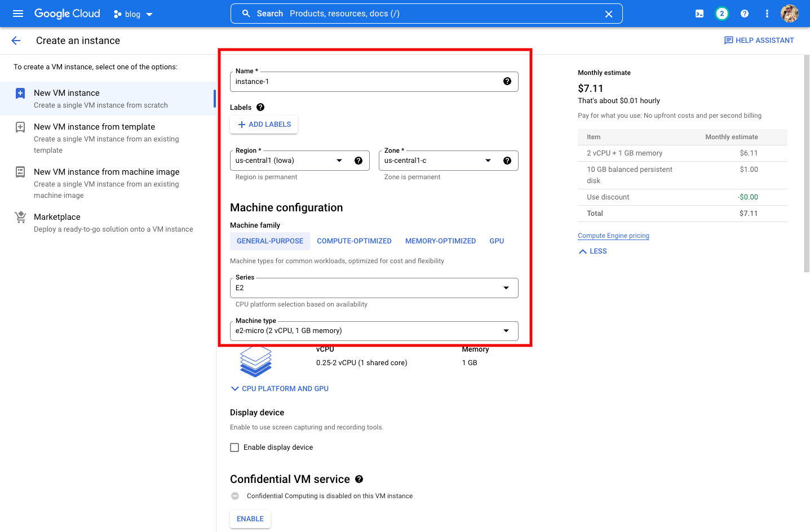Select the Marketplace option

coord(108,223)
